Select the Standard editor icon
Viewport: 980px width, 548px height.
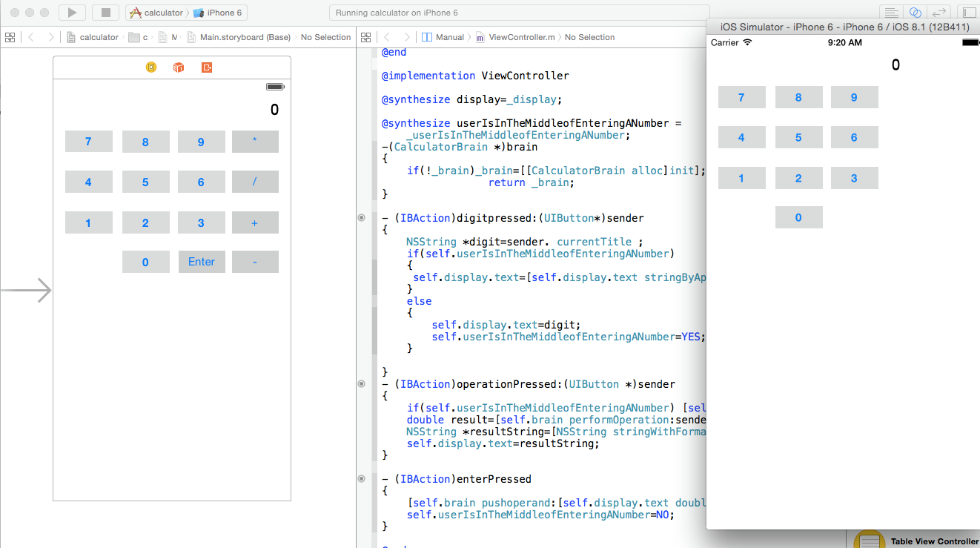pyautogui.click(x=891, y=13)
